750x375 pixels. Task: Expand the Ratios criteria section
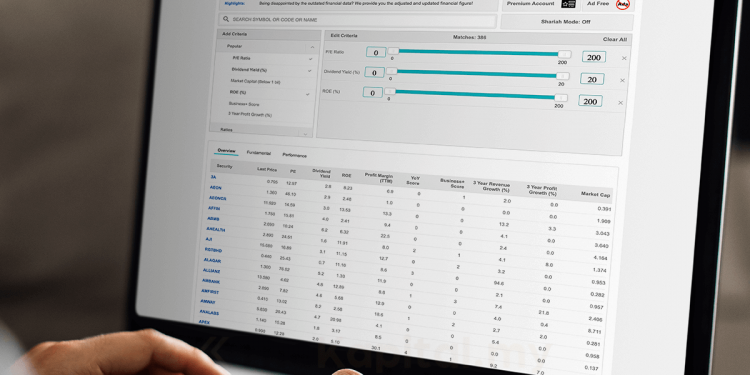pyautogui.click(x=305, y=134)
